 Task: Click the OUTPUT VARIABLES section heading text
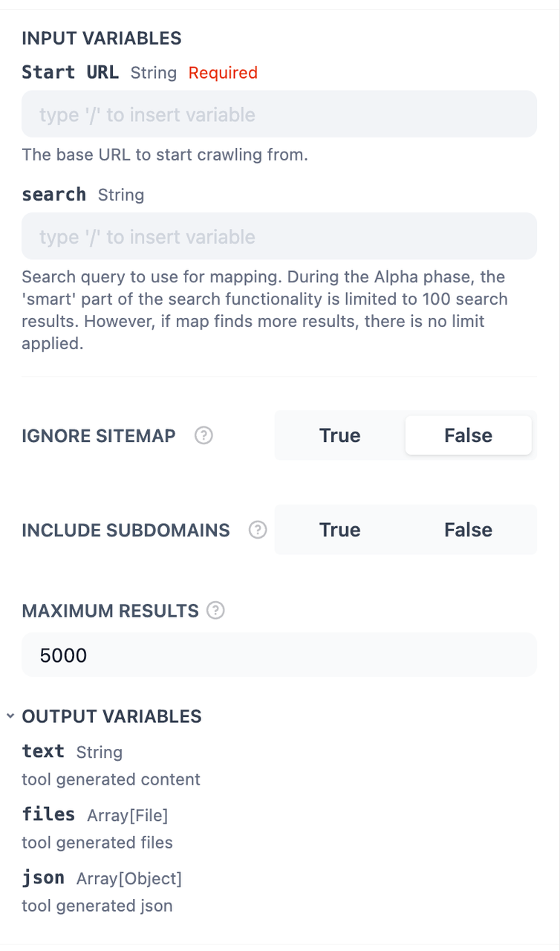(x=111, y=716)
